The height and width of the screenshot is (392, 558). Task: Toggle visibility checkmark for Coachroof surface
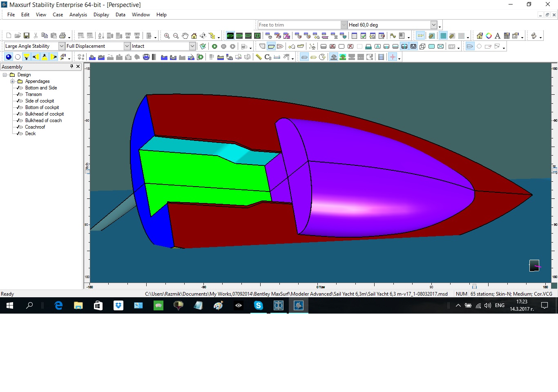[x=18, y=127]
